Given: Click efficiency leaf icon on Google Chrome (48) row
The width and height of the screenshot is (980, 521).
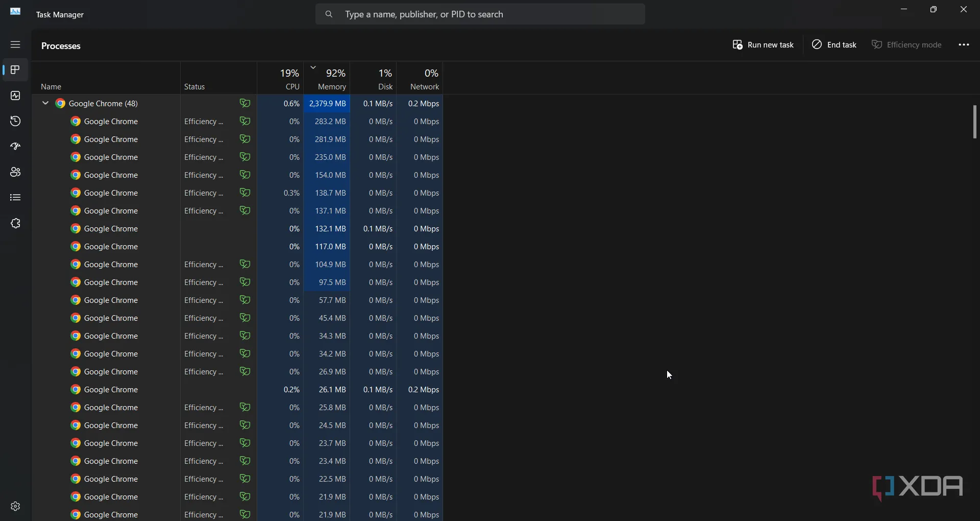Looking at the screenshot, I should [245, 103].
